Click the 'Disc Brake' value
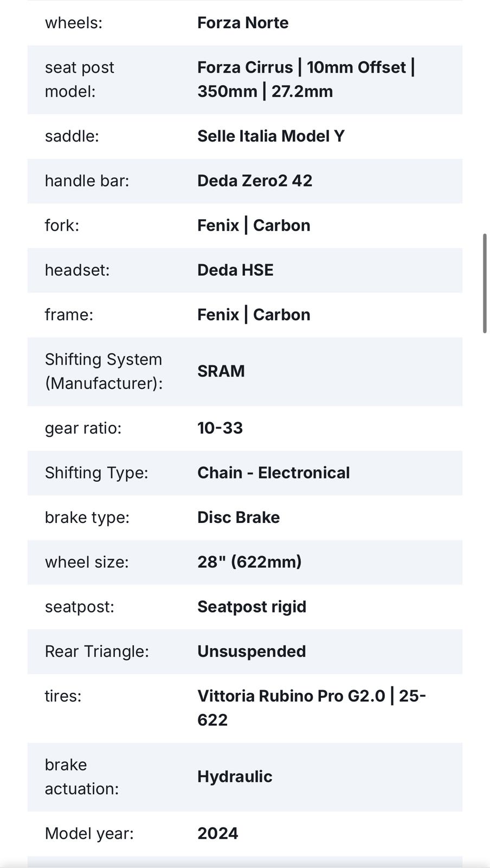 tap(238, 518)
